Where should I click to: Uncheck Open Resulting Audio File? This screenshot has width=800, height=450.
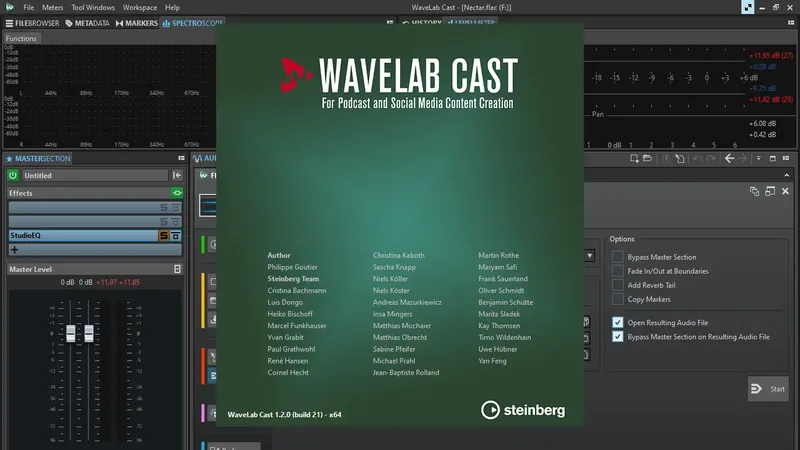pos(618,322)
